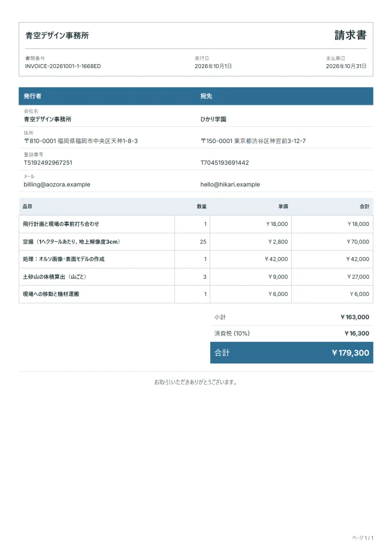Screen dimensions: 392x554
Task: Click item 土砂山の体積算出（山ごと）
Action: pyautogui.click(x=55, y=277)
